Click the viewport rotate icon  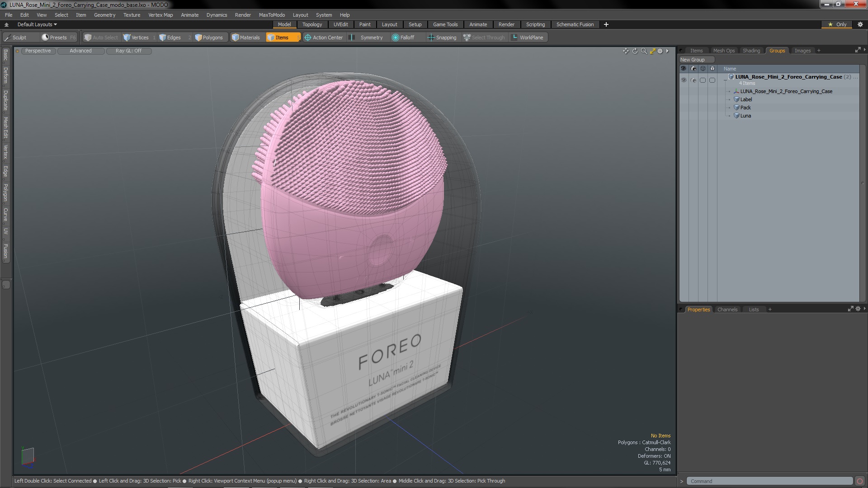click(x=635, y=51)
